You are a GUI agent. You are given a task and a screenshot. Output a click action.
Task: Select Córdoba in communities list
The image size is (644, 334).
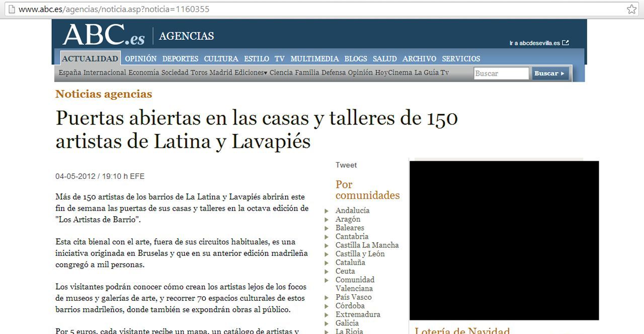coord(350,306)
